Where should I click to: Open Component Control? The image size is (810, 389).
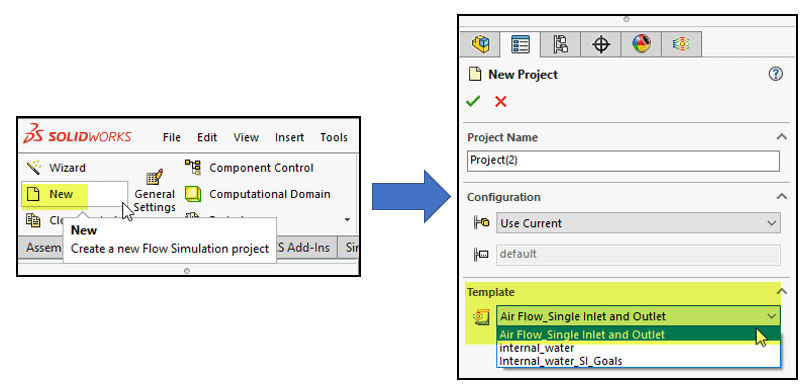coord(249,168)
